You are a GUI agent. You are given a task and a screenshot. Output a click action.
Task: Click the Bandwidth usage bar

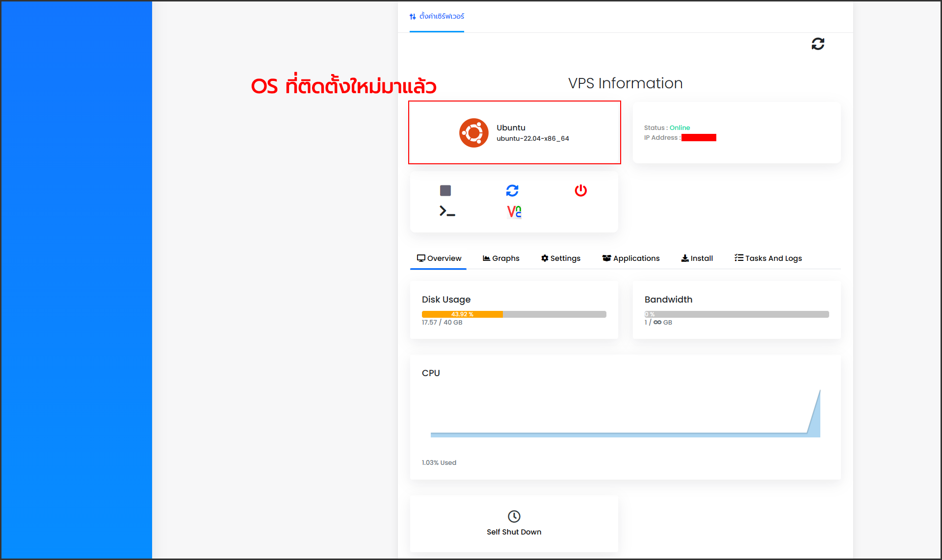coord(736,314)
